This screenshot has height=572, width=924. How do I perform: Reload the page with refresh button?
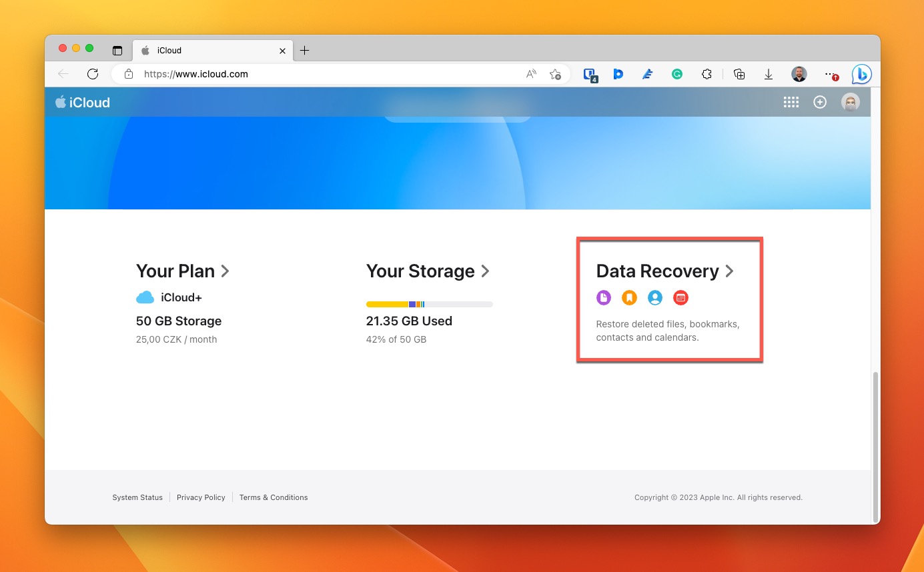[93, 74]
